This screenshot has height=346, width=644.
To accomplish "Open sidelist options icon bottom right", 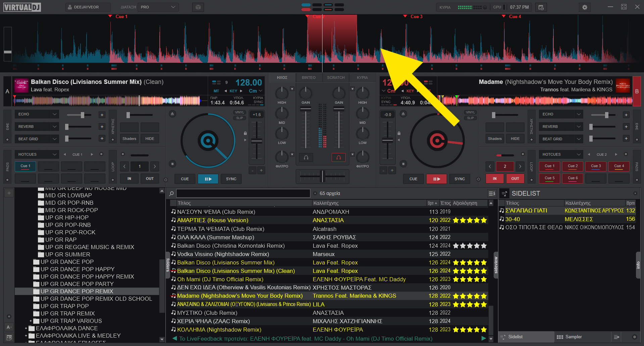I will 616,337.
